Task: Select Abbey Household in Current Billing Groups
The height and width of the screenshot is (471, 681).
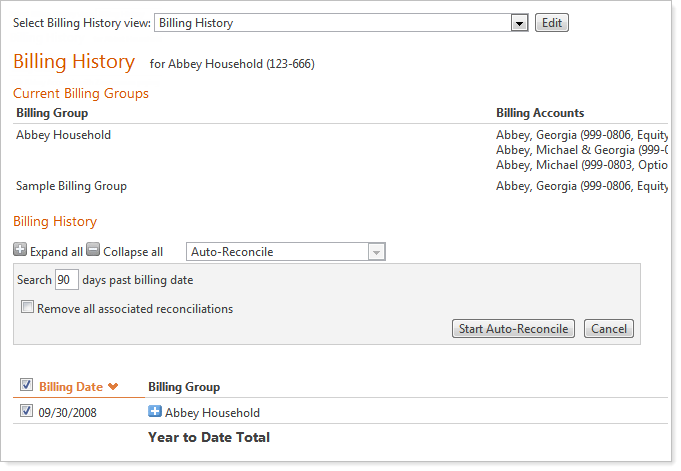Action: [x=64, y=135]
